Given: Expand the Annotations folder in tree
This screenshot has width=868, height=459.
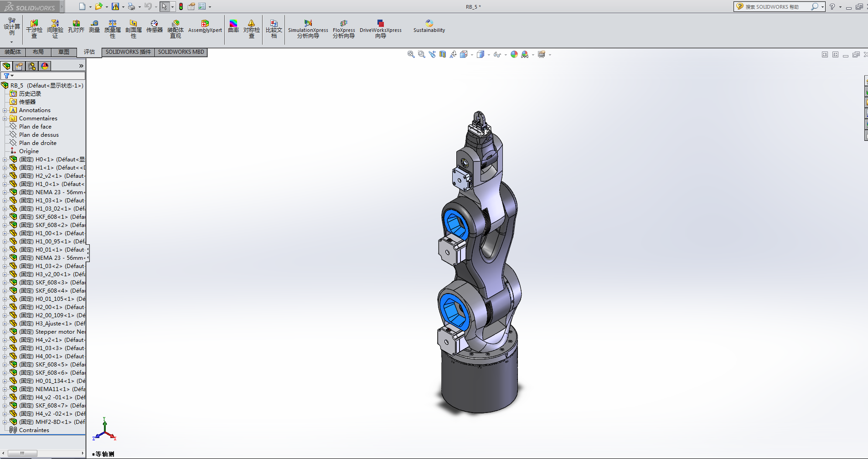Looking at the screenshot, I should 5,110.
